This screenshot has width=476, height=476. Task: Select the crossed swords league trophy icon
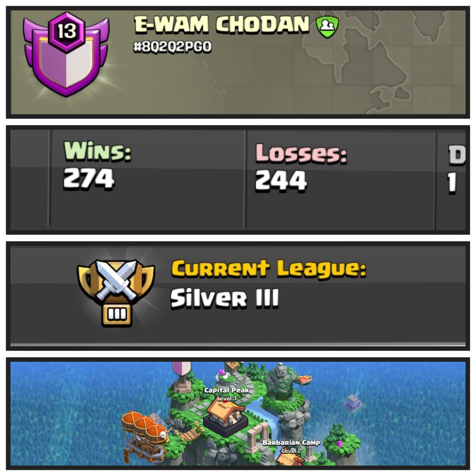[116, 292]
